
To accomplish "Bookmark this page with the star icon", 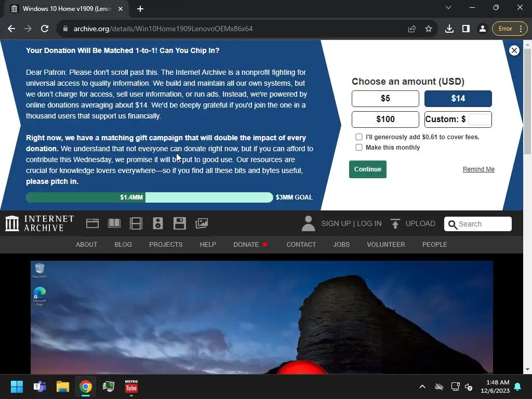I will [429, 29].
